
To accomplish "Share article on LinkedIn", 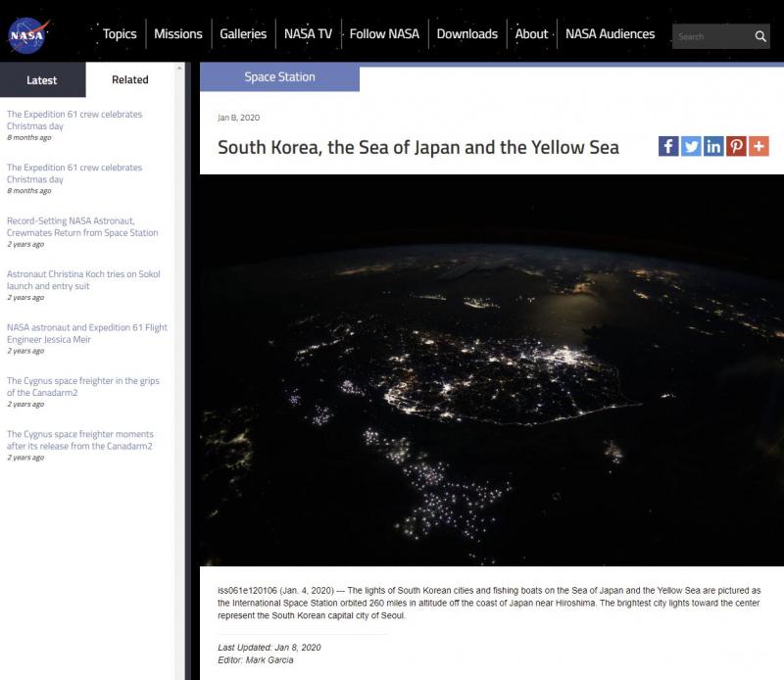I will pyautogui.click(x=713, y=147).
